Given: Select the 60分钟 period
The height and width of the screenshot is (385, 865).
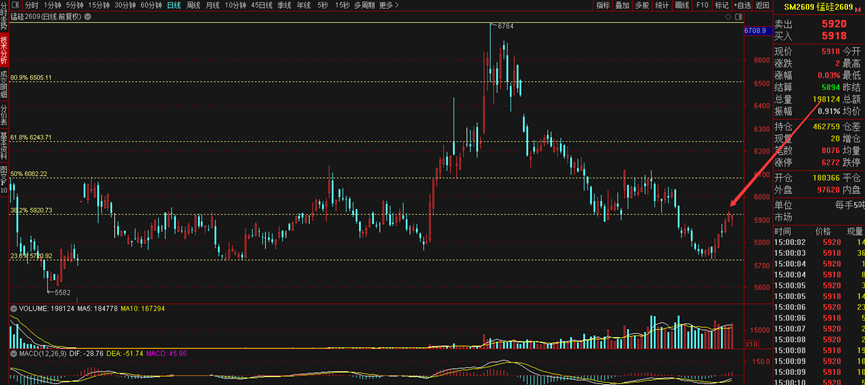Looking at the screenshot, I should 151,6.
